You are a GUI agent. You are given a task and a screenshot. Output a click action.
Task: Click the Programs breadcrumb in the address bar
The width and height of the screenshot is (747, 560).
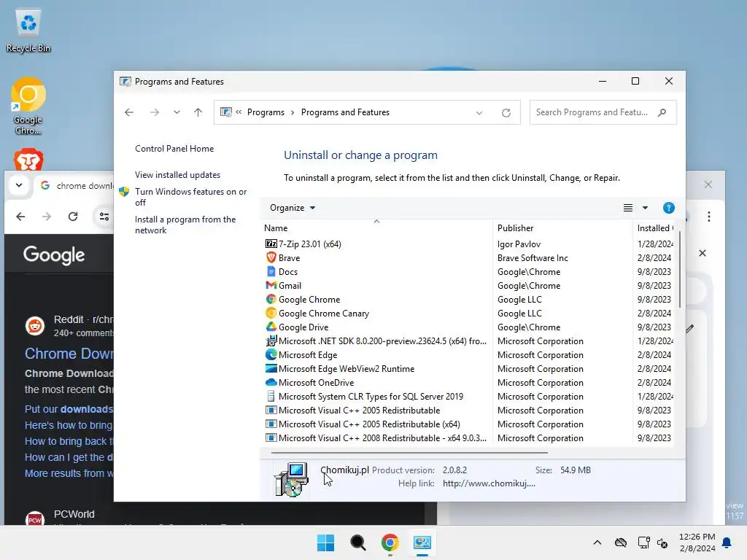266,112
